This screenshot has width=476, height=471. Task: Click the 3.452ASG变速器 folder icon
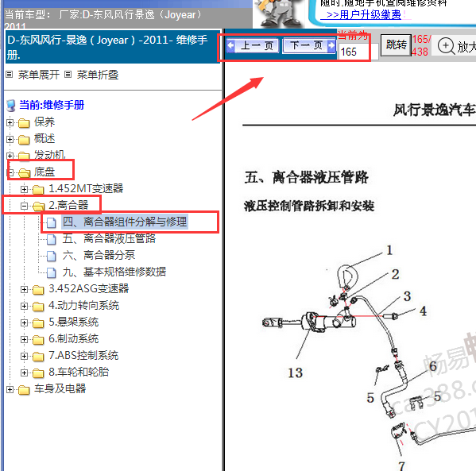coord(38,290)
